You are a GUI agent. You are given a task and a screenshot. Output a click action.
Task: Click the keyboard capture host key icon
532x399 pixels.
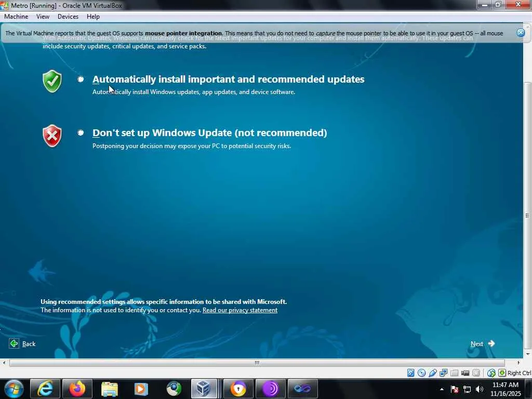point(502,373)
